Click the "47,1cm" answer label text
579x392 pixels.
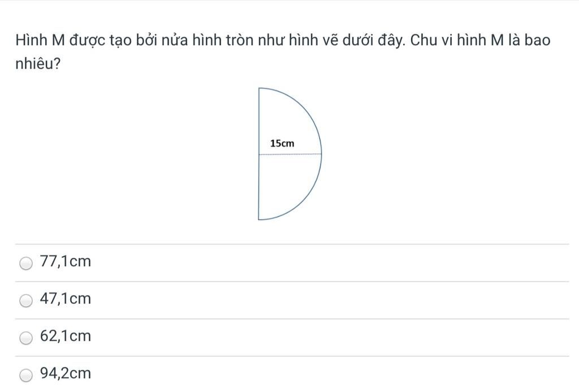coord(66,299)
